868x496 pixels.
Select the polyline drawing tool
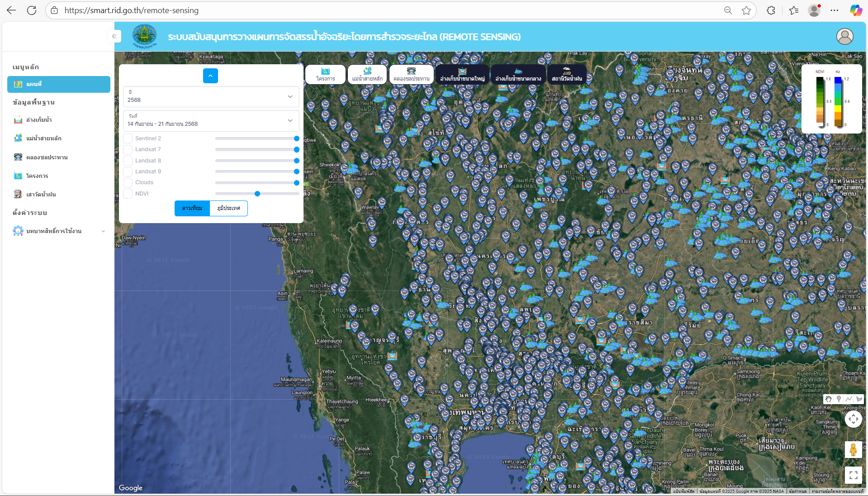coord(849,399)
